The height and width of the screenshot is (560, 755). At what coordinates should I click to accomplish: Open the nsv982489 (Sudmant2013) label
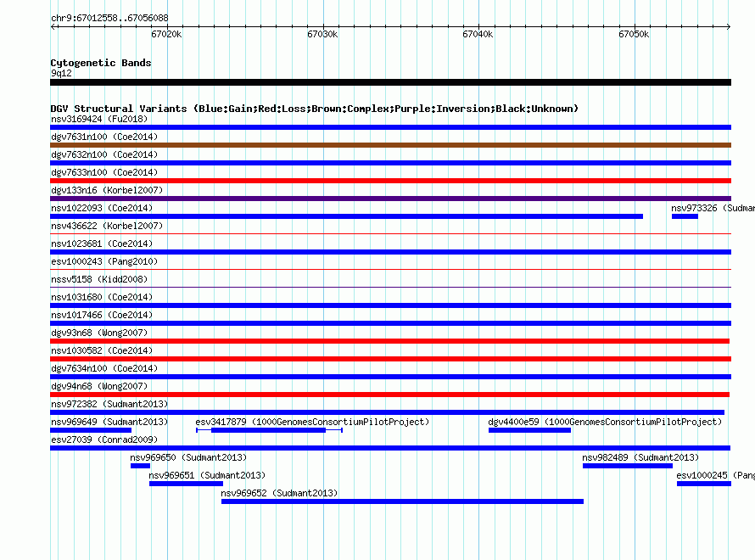(640, 457)
